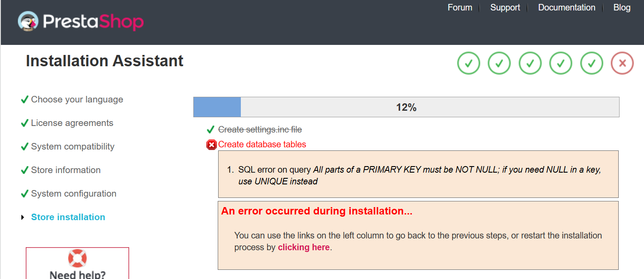
Task: Click the third green checkmark circle at top
Action: click(x=530, y=63)
